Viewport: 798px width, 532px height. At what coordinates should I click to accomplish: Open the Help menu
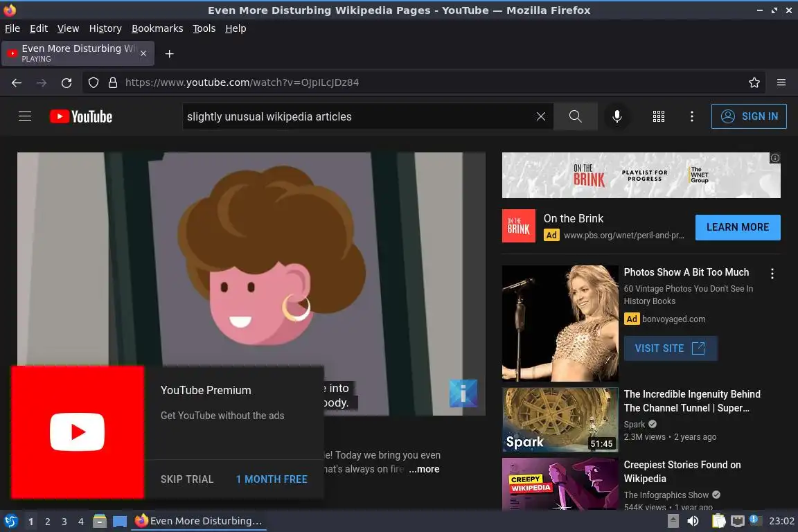[x=236, y=28]
